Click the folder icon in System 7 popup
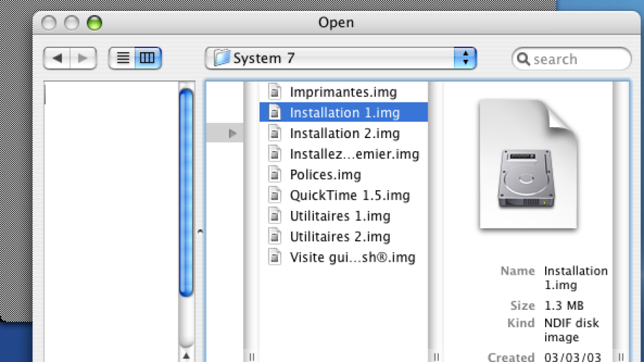The width and height of the screenshot is (644, 362). click(222, 58)
